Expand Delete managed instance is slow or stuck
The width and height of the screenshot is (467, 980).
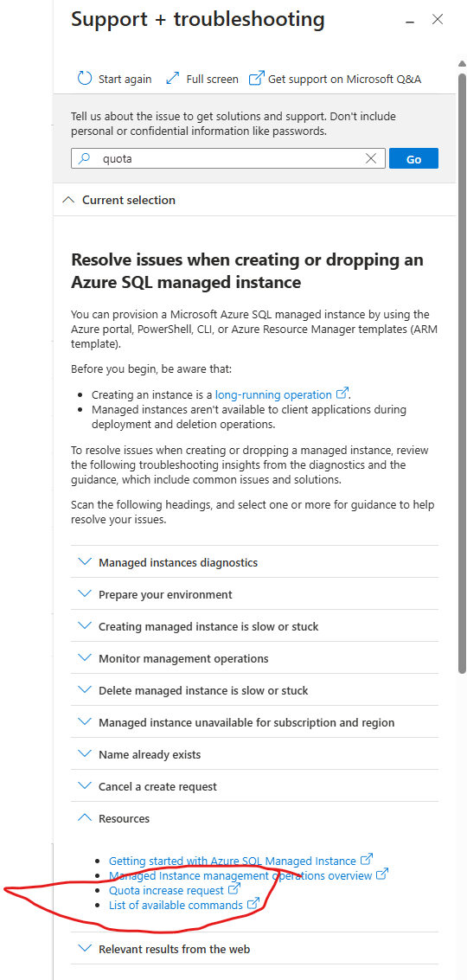pyautogui.click(x=255, y=690)
